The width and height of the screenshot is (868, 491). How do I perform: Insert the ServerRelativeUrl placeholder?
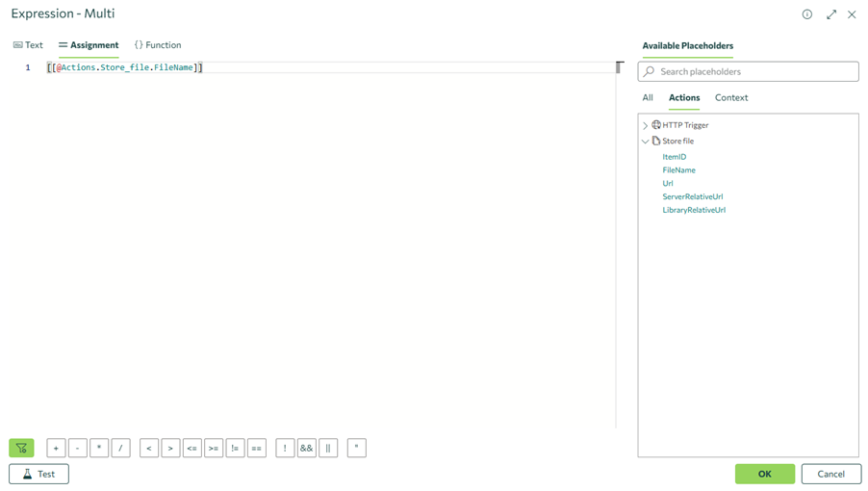693,196
